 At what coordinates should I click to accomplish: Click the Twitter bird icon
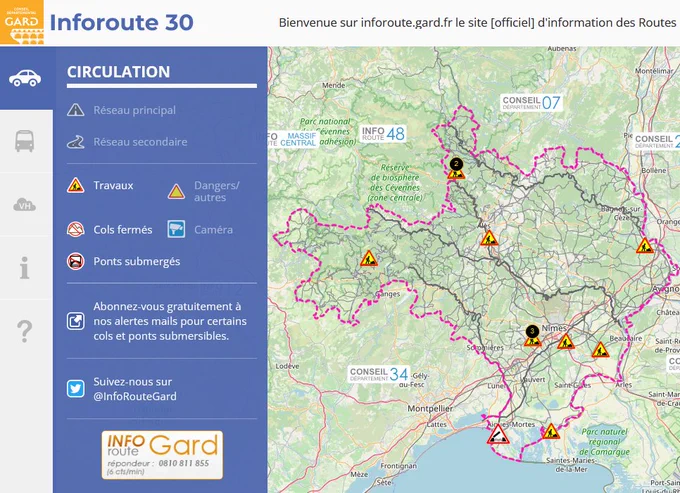pyautogui.click(x=75, y=389)
